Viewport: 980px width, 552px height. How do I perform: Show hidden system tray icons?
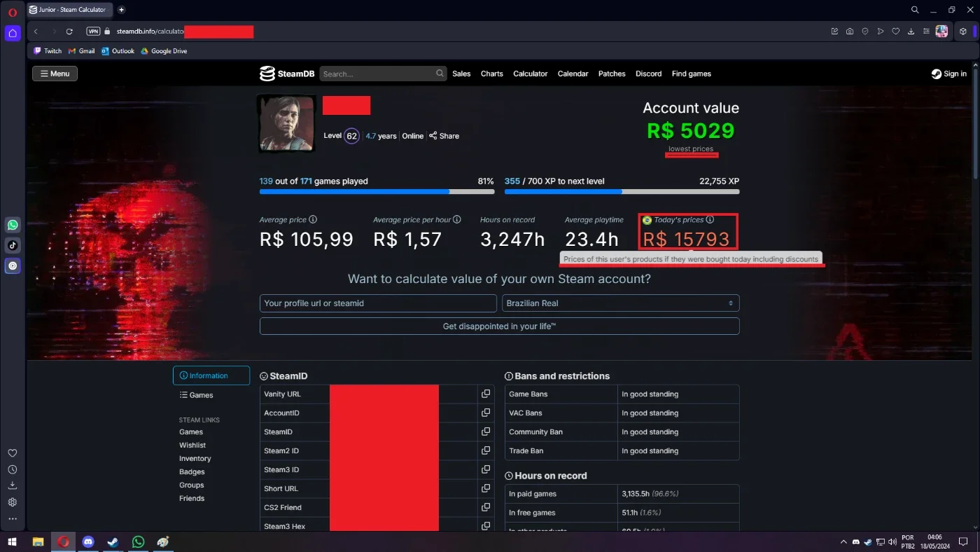point(843,542)
